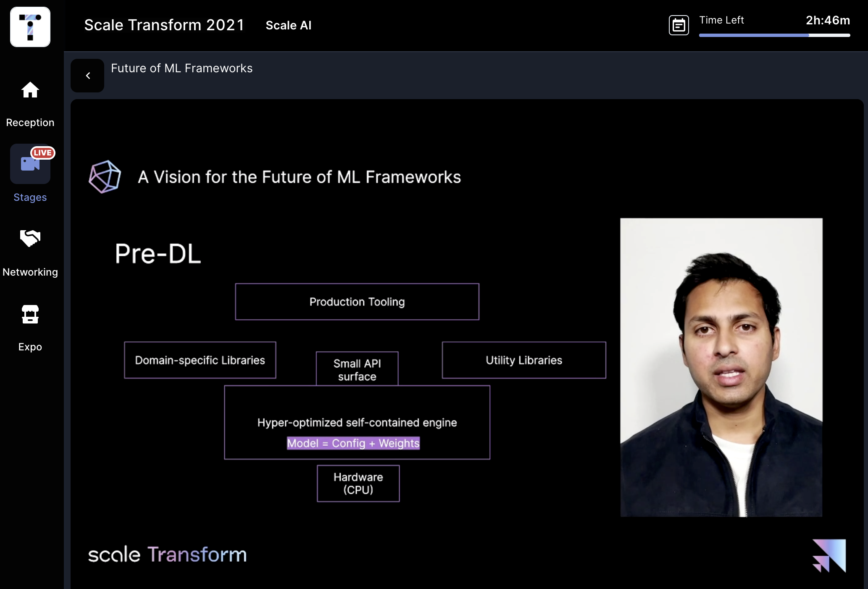Click the LIVE badge on Stages
The height and width of the screenshot is (589, 868).
click(42, 153)
